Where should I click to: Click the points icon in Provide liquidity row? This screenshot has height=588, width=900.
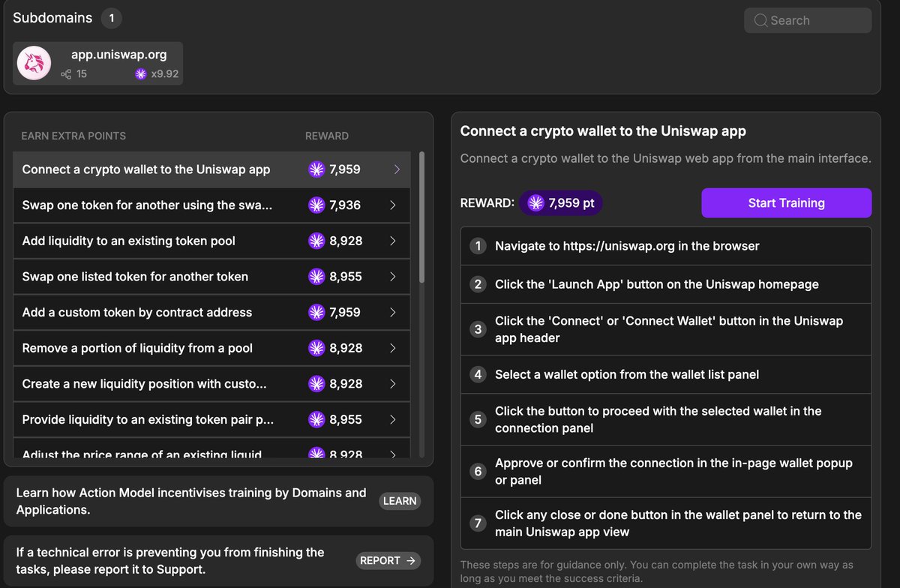pyautogui.click(x=316, y=419)
